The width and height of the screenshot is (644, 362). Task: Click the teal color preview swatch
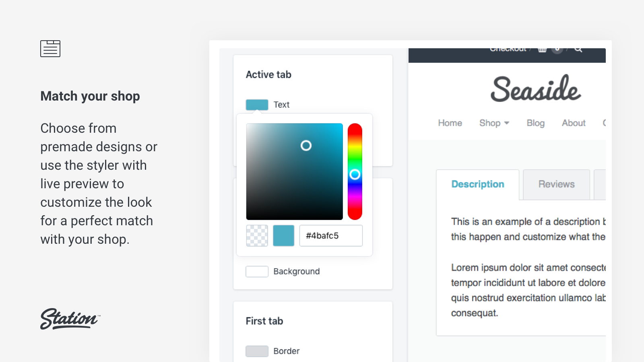pos(283,236)
